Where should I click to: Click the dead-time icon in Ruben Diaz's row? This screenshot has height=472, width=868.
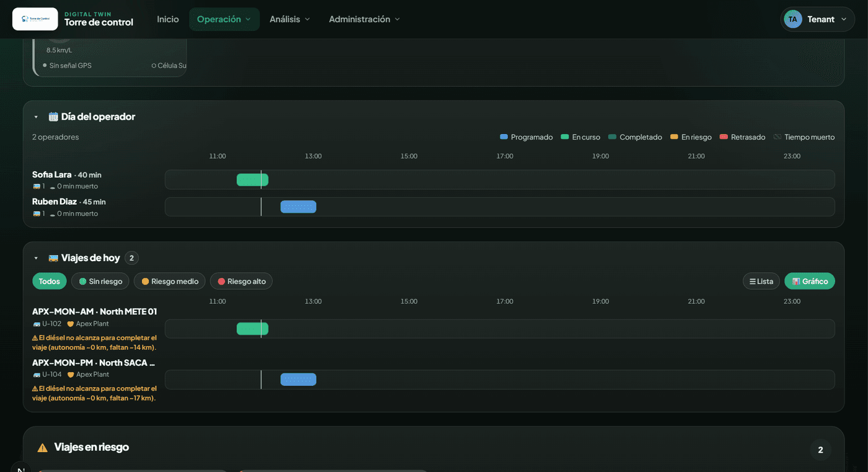53,214
